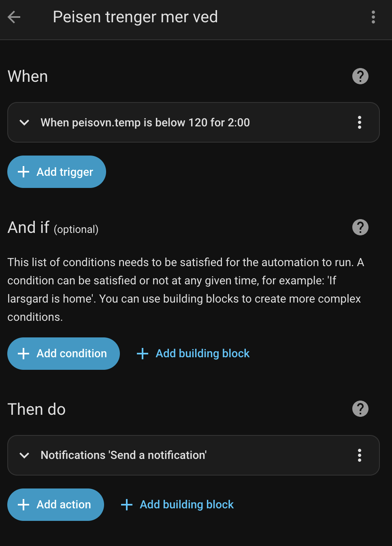Click plus icon beside condition building block
Image resolution: width=392 pixels, height=546 pixels.
(x=143, y=354)
